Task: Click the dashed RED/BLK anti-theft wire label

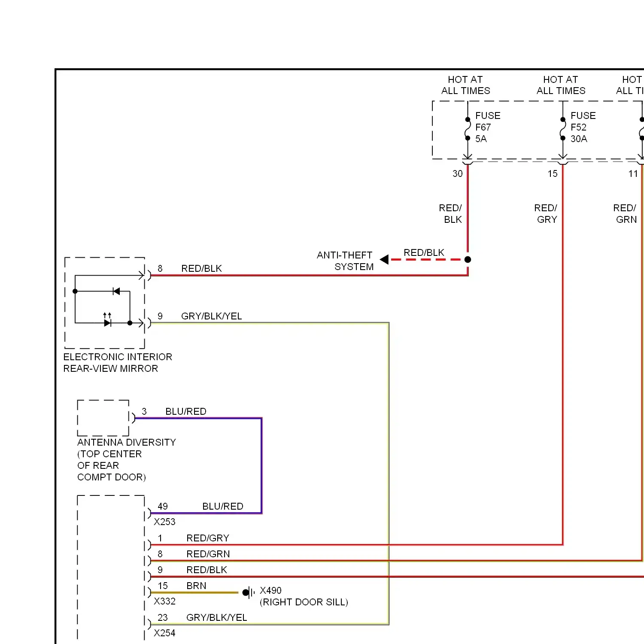Action: pyautogui.click(x=424, y=252)
